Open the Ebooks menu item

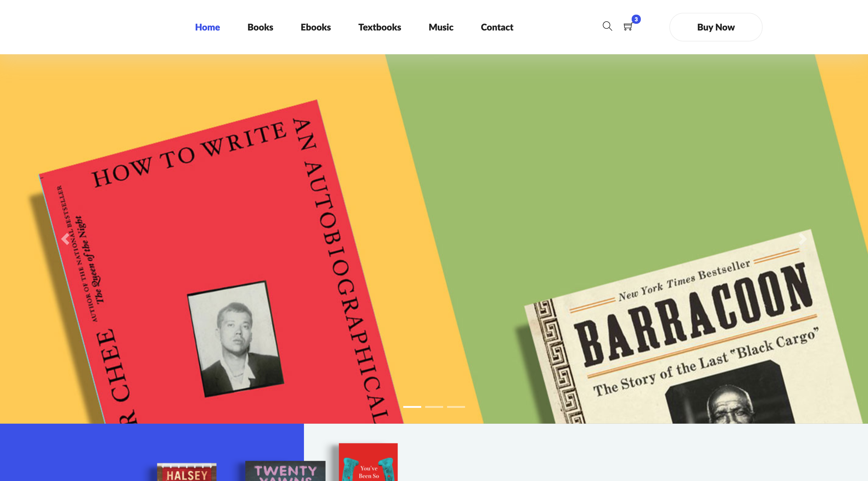[316, 27]
